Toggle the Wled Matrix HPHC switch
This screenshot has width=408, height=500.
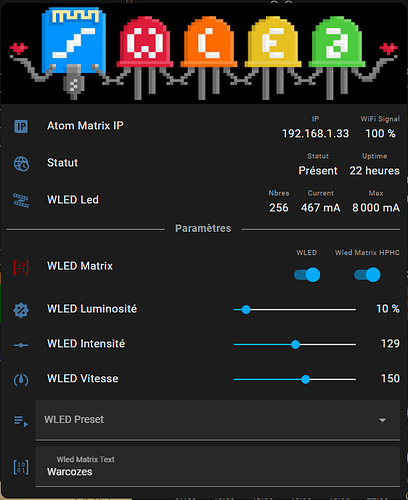click(x=367, y=275)
